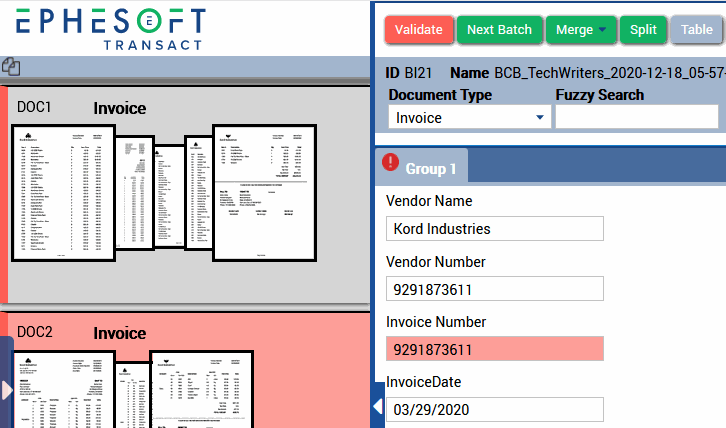Open the Merge dropdown arrow
The height and width of the screenshot is (428, 726).
(602, 29)
